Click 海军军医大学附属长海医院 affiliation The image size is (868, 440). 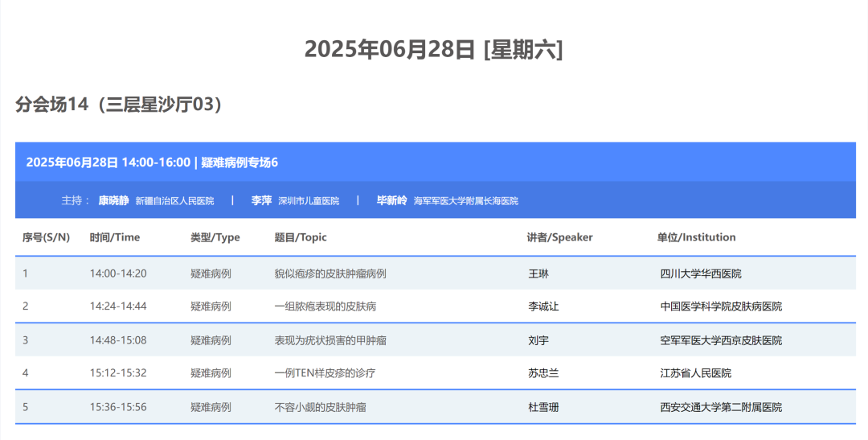(x=466, y=201)
